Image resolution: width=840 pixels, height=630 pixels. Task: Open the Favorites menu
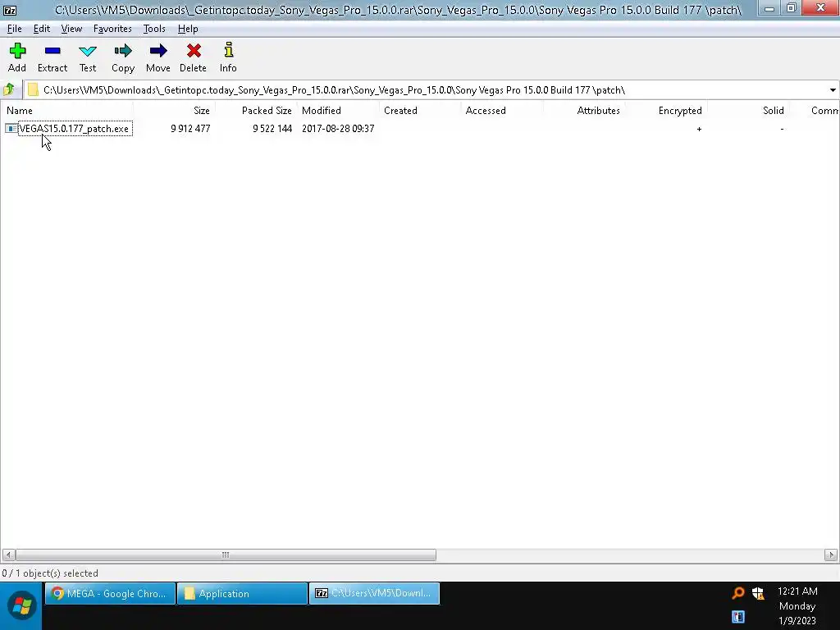112,29
